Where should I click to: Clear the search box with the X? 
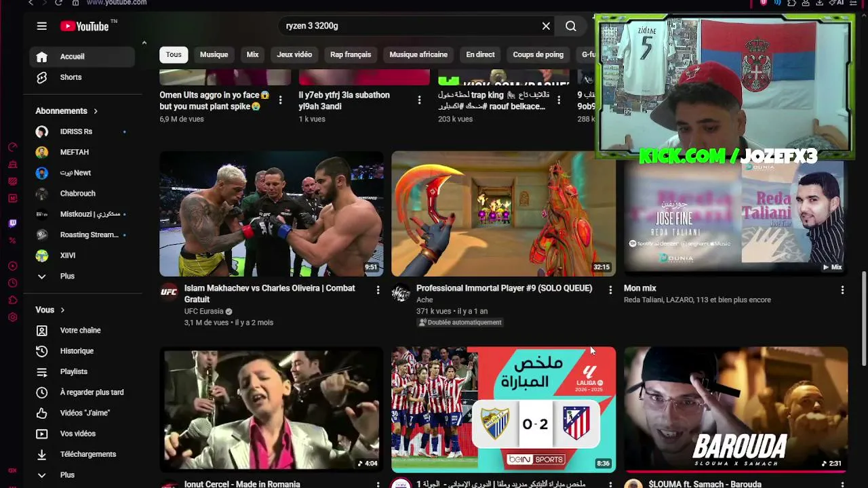coord(546,26)
